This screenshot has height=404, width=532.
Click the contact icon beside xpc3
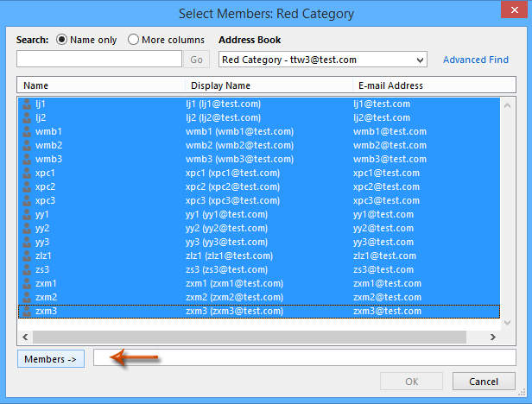click(27, 200)
